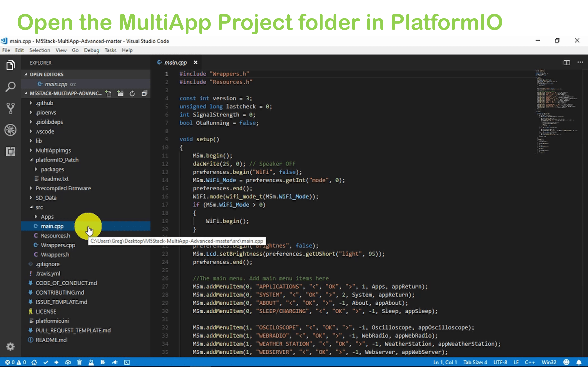
Task: Open the Source Control view
Action: click(x=10, y=108)
